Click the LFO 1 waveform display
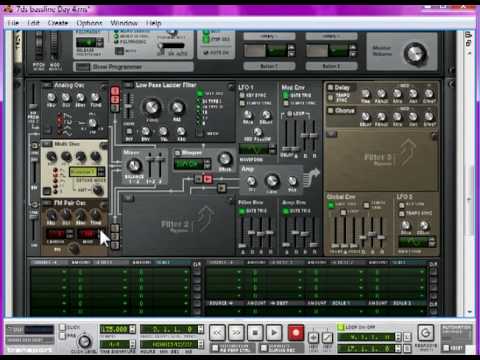The width and height of the screenshot is (480, 360). point(254,149)
